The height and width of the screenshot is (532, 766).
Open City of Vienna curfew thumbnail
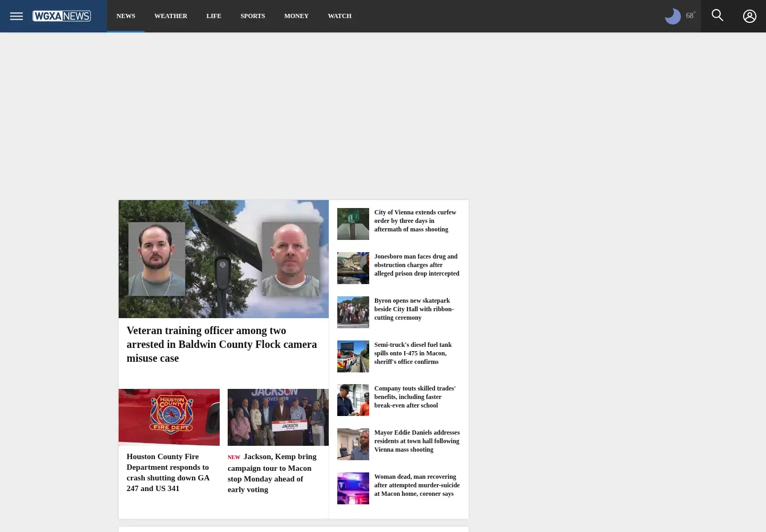(353, 224)
